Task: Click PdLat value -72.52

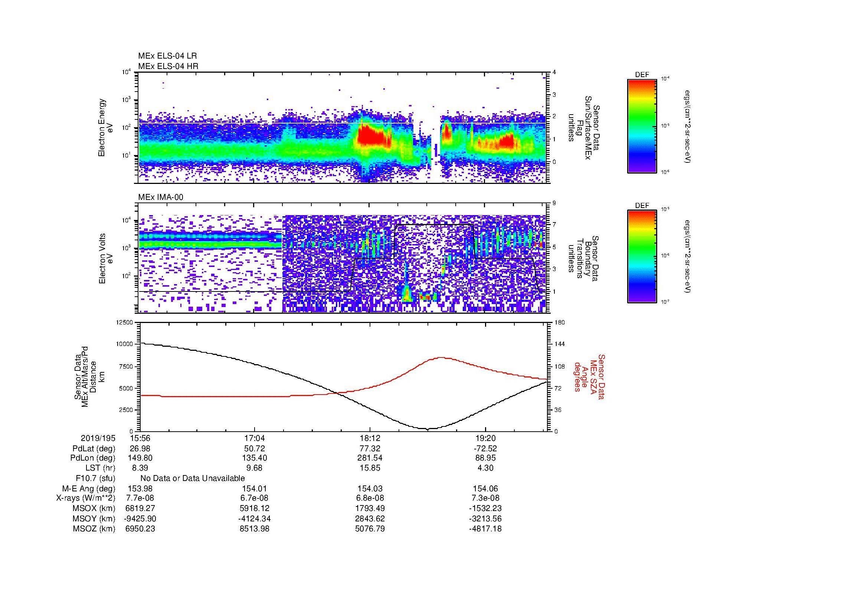Action: click(485, 449)
